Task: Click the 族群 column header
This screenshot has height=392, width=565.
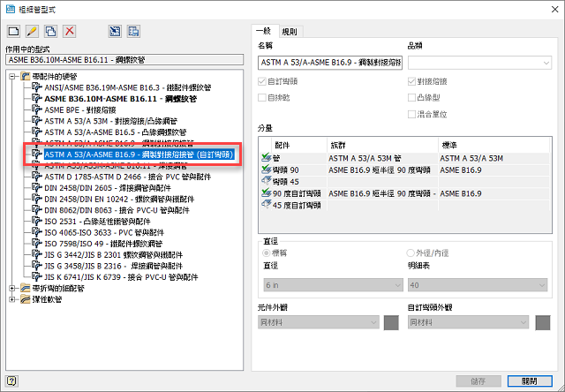Action: [382, 145]
